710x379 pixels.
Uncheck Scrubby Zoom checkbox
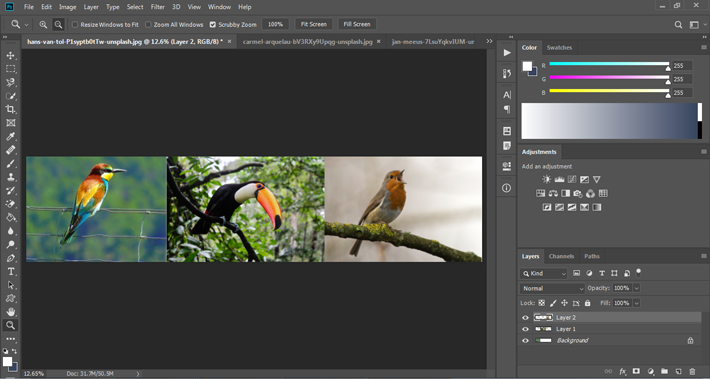click(213, 24)
